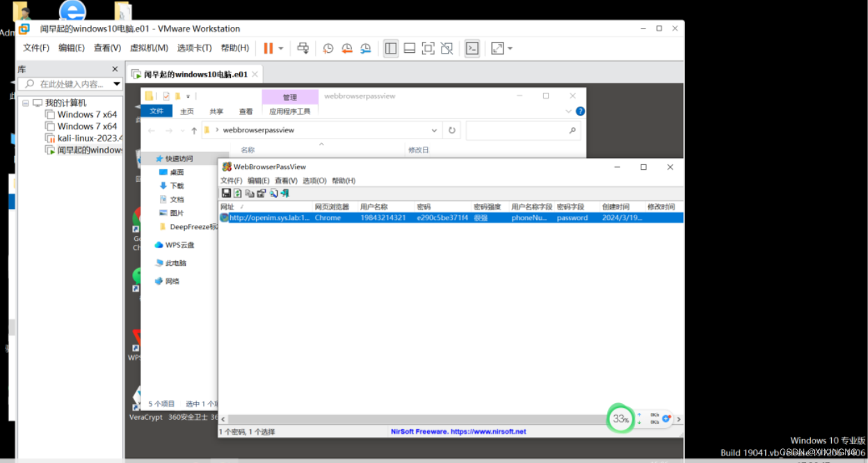Click the Explorer search box
868x463 pixels.
coord(523,130)
